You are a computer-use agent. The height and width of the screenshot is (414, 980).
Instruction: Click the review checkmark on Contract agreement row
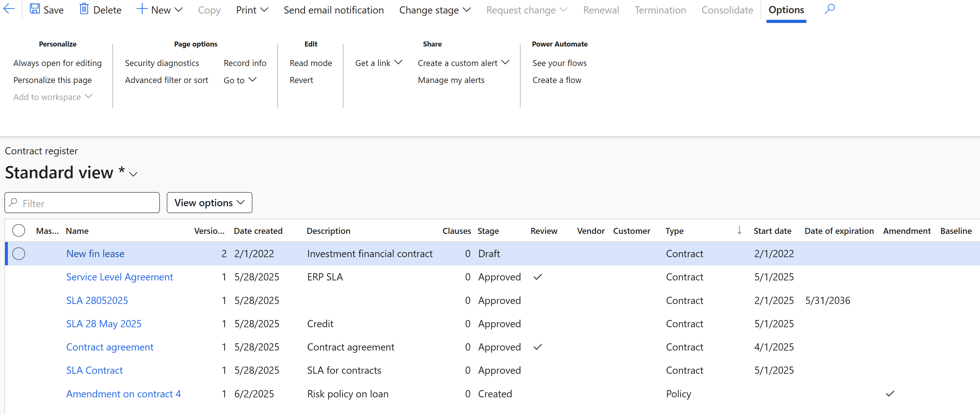click(538, 347)
